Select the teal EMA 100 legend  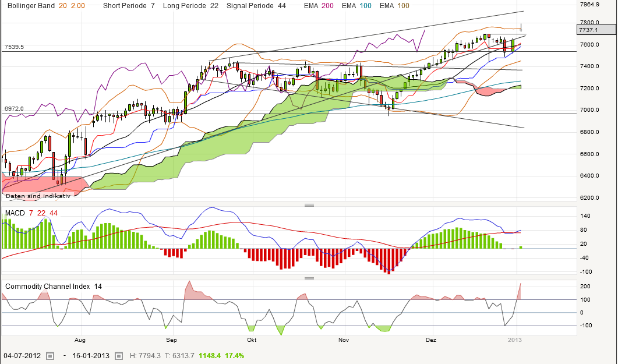[356, 6]
